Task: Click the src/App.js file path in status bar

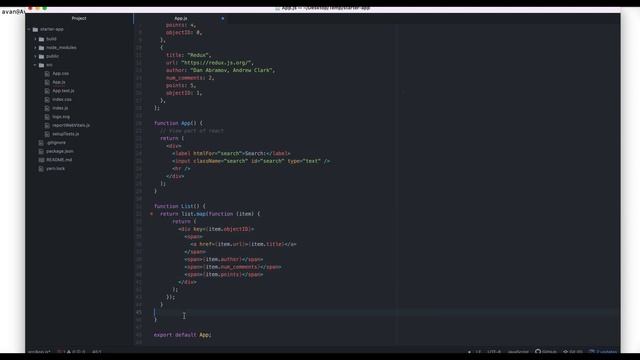Action: click(x=39, y=351)
